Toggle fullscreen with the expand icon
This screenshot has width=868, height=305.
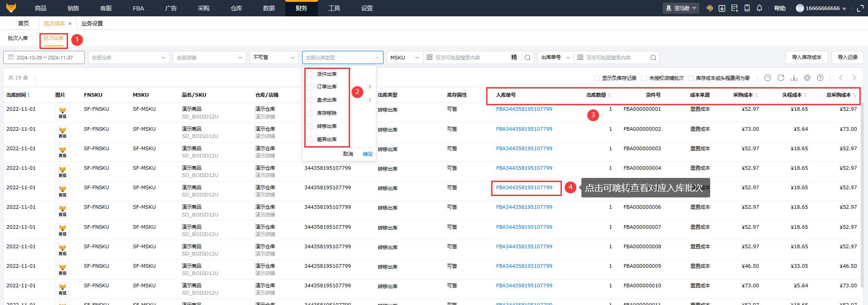(x=860, y=8)
